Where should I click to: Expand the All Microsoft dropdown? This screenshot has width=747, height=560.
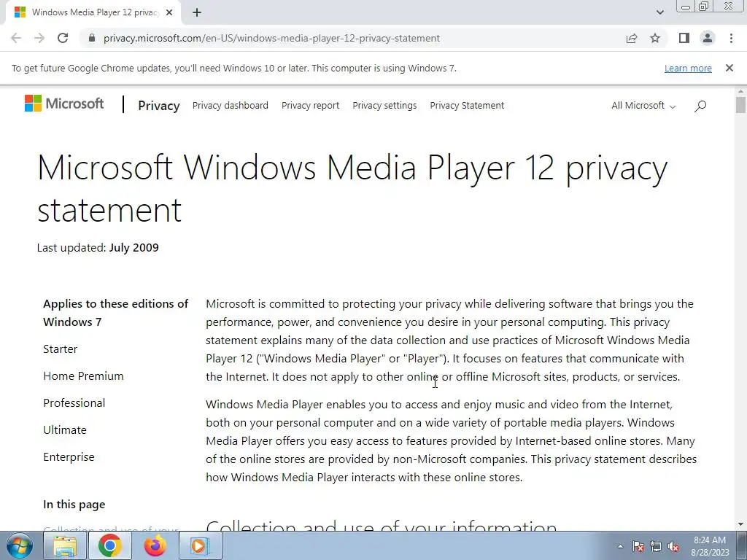(x=643, y=105)
